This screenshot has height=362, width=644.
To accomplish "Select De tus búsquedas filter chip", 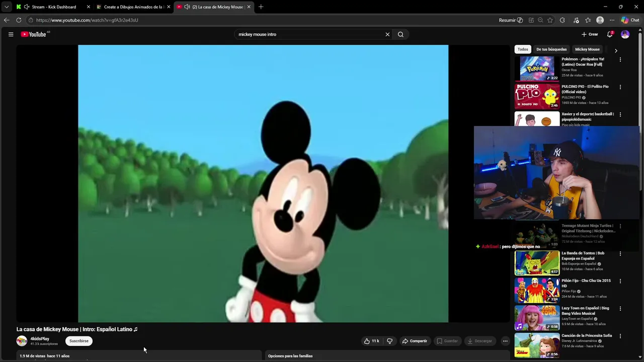I will (x=551, y=49).
